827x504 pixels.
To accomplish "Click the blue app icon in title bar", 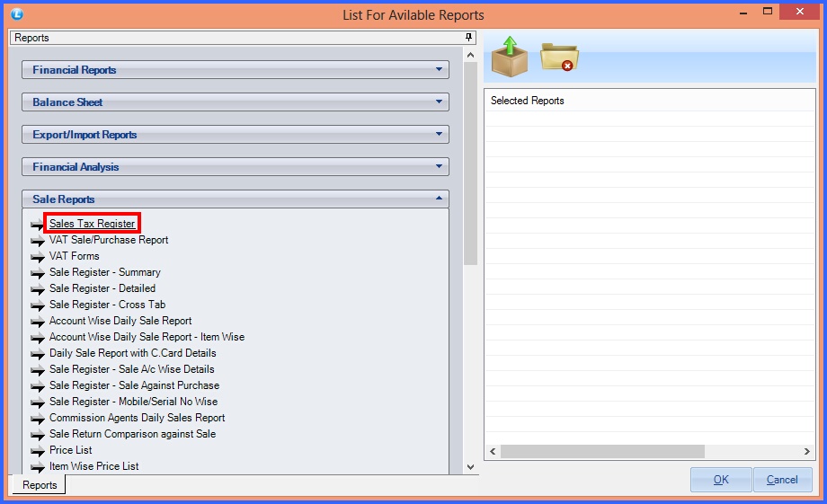I will click(17, 14).
